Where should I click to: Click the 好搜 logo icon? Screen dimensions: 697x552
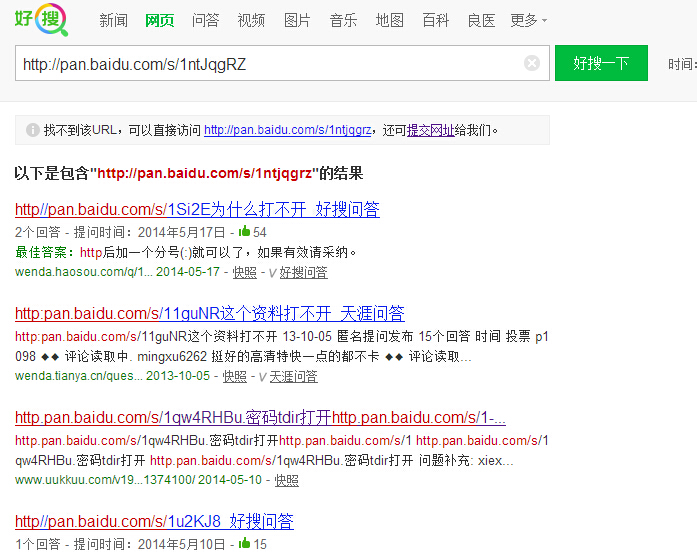(41, 20)
